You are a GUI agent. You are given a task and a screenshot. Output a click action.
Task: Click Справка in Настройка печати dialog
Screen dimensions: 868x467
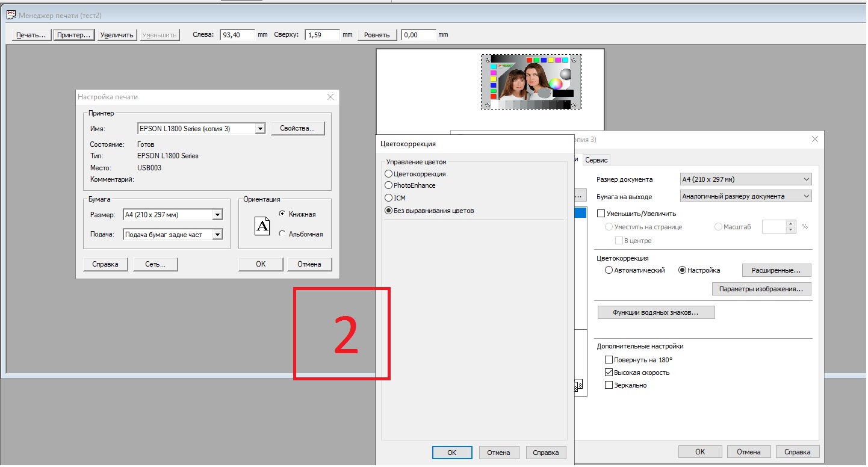(x=105, y=264)
